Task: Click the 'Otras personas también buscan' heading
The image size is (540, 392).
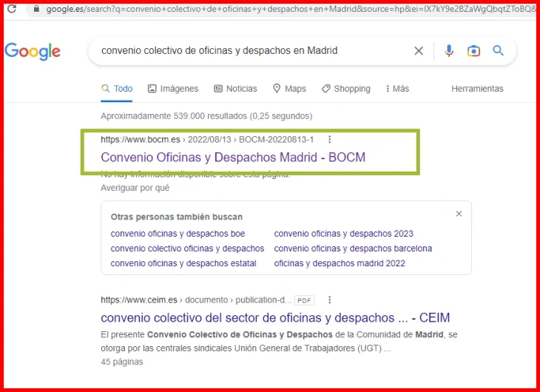Action: (177, 217)
